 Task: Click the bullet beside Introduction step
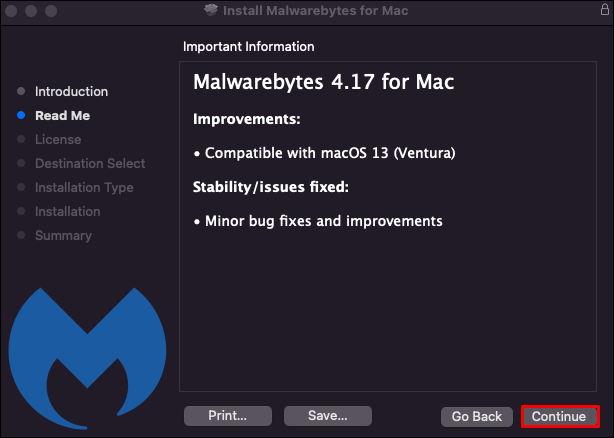coord(21,92)
